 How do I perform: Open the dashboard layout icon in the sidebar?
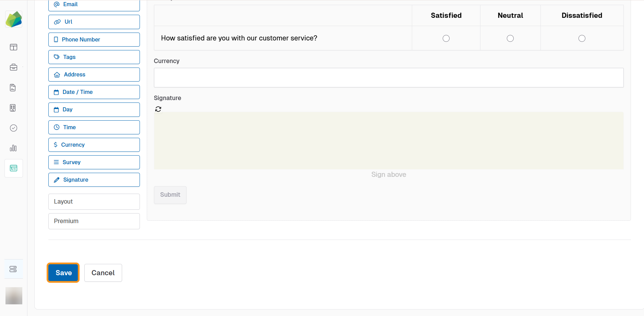pos(14,47)
